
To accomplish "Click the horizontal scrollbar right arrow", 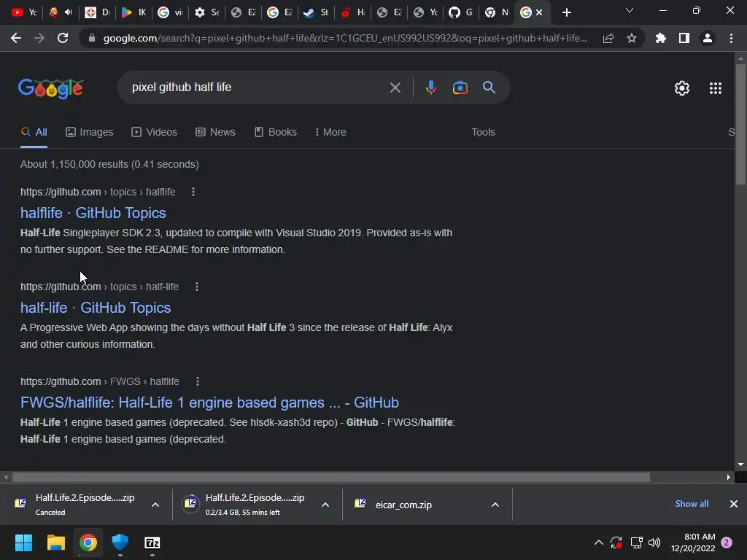I will pos(729,477).
